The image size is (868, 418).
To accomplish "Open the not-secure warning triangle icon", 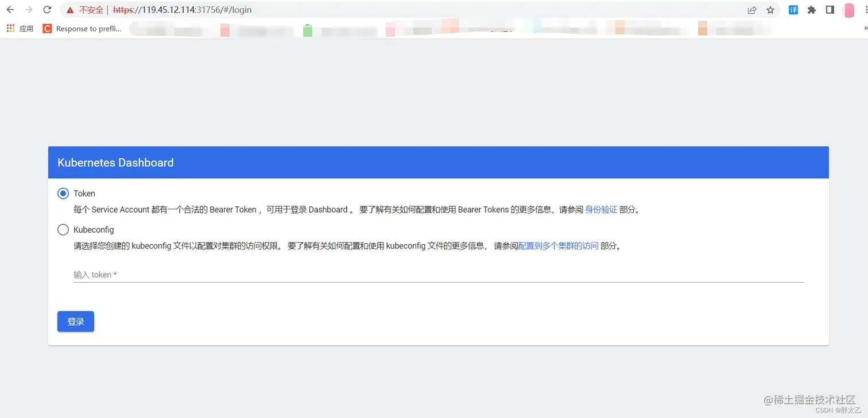I will click(70, 10).
